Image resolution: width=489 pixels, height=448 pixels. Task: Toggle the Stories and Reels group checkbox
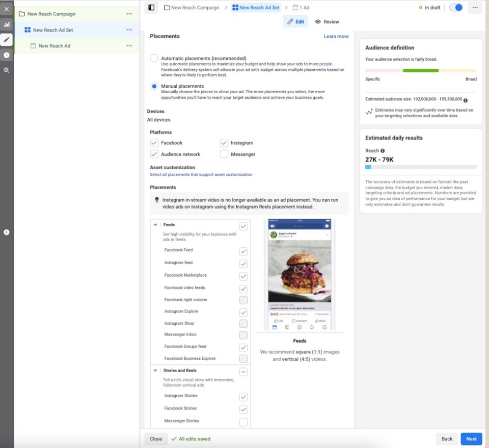click(243, 372)
